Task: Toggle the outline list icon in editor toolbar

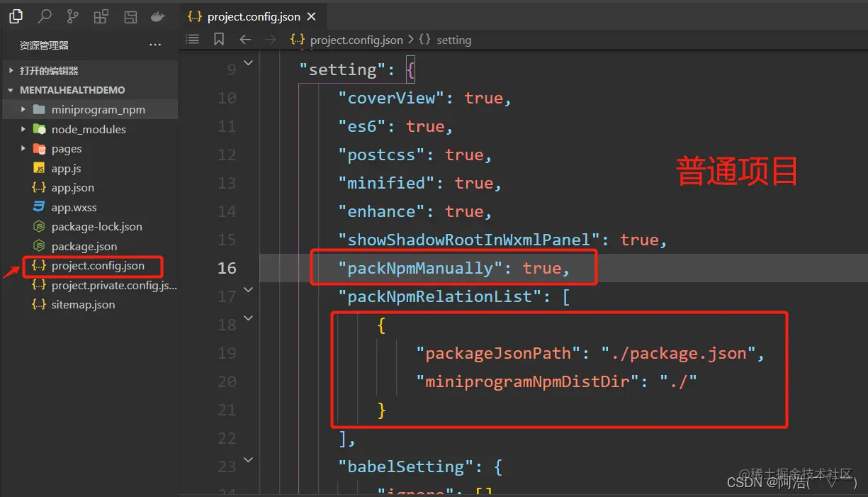Action: click(192, 40)
